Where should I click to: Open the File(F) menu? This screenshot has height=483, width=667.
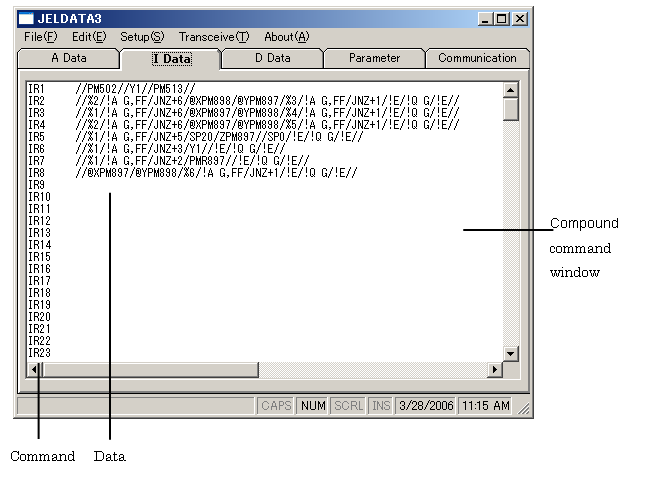pos(41,37)
